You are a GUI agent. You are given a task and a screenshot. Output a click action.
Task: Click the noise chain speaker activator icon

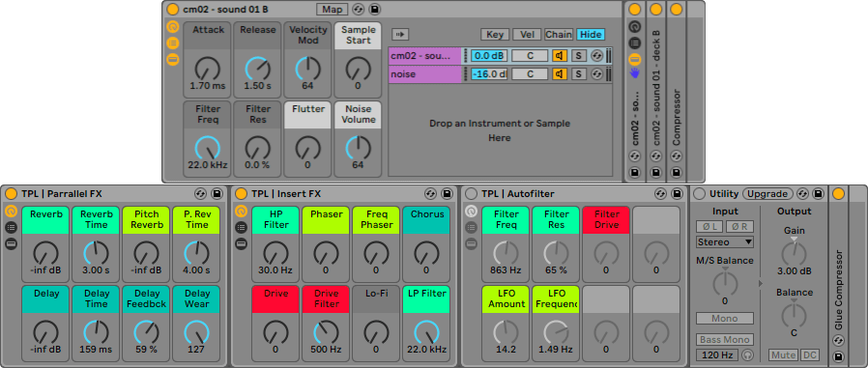tap(560, 73)
